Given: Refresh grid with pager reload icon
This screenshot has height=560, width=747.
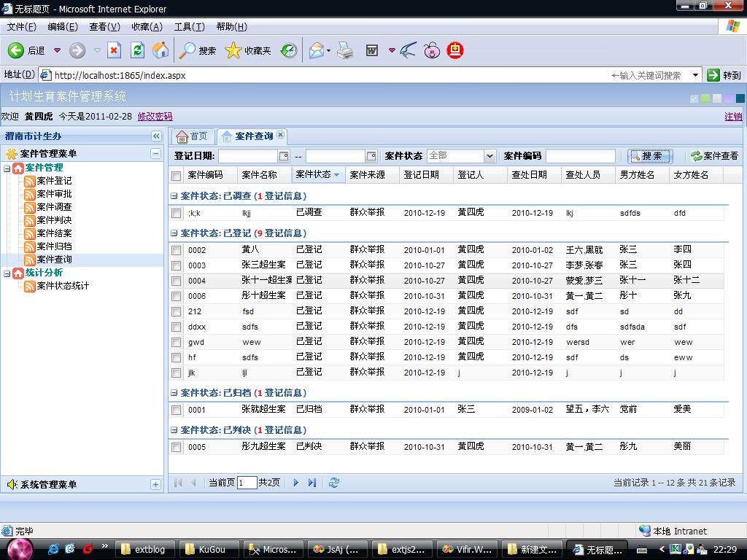Looking at the screenshot, I should 334,483.
